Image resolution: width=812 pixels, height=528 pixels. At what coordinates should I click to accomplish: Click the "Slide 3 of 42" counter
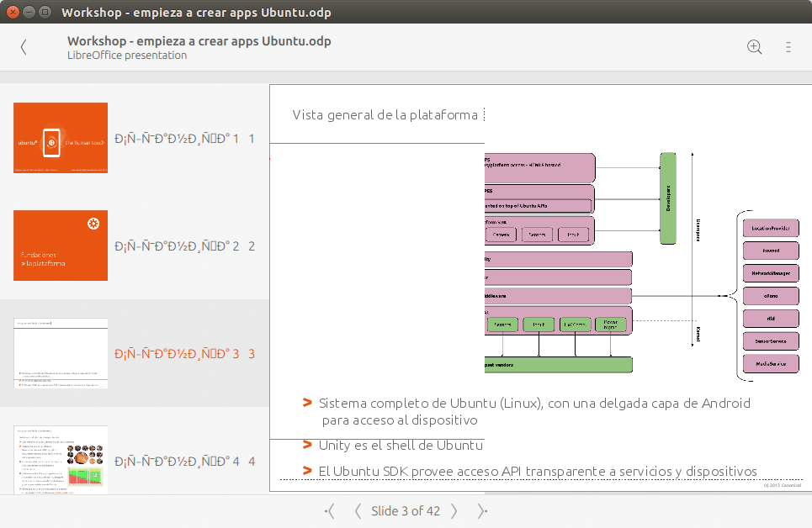tap(406, 511)
